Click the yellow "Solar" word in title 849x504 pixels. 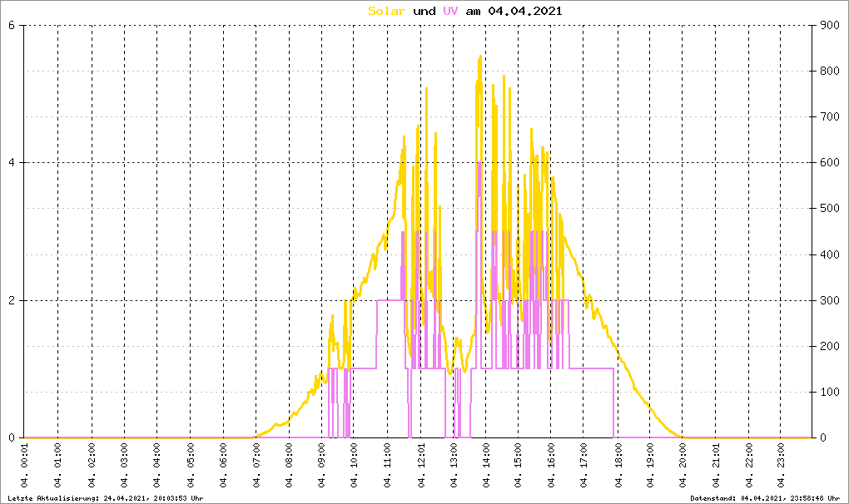[x=386, y=12]
